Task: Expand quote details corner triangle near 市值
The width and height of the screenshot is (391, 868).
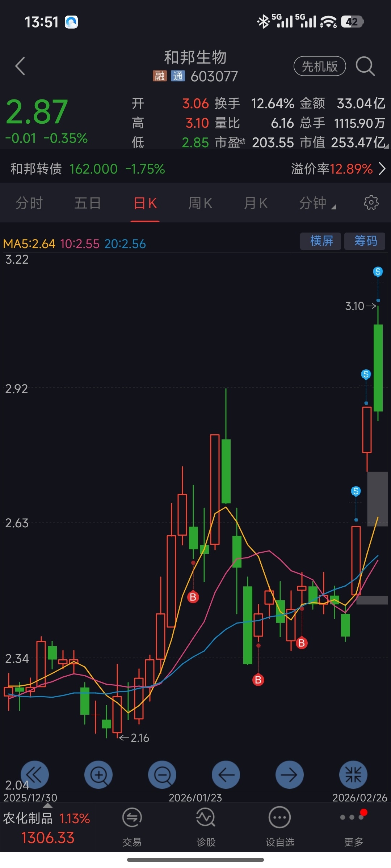Action: 387,146
